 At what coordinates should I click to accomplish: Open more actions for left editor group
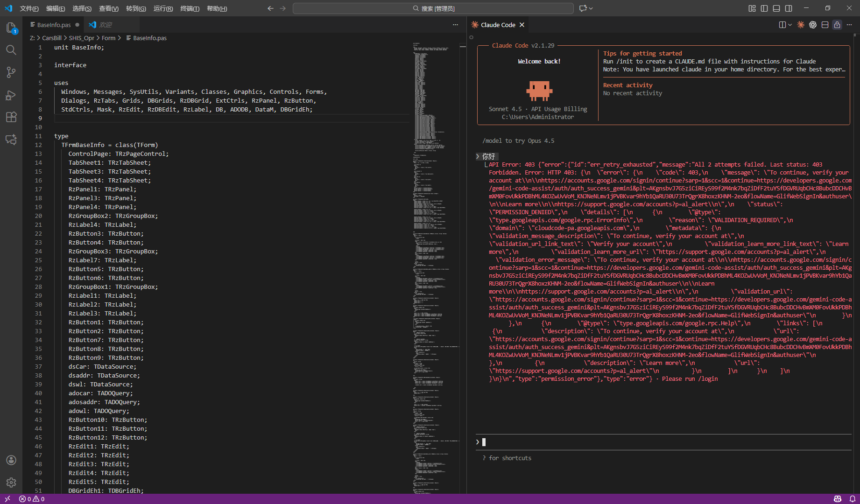(455, 25)
